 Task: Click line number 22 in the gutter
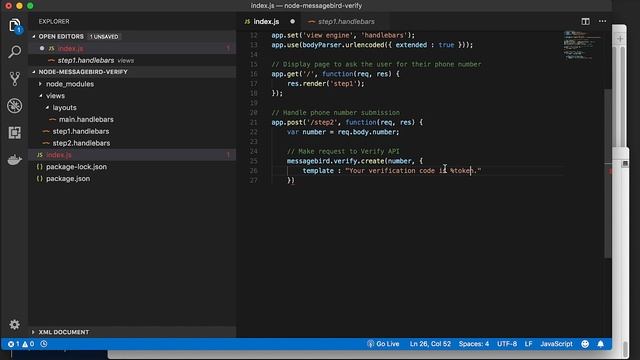253,132
